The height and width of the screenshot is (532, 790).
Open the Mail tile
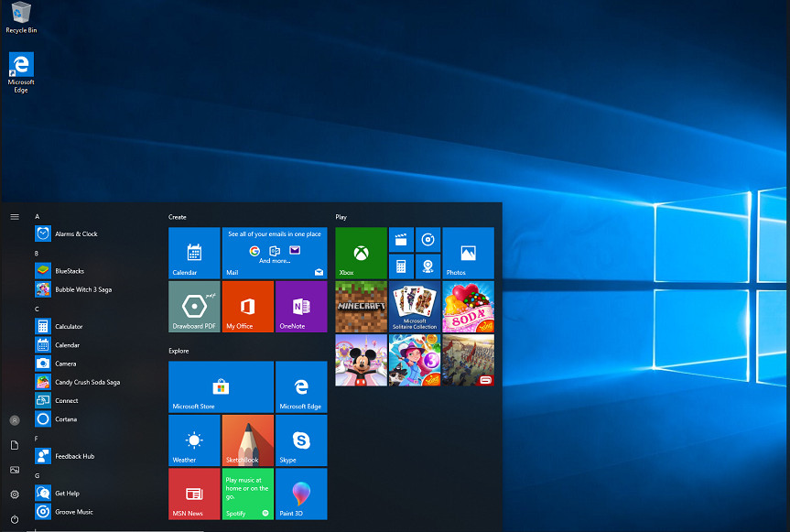[275, 253]
